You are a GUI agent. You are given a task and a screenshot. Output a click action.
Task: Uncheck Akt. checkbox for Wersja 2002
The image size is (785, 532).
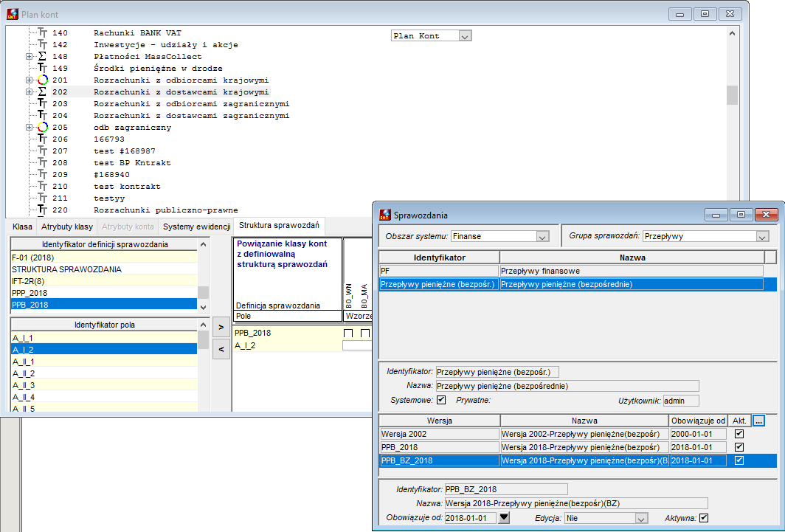(739, 434)
